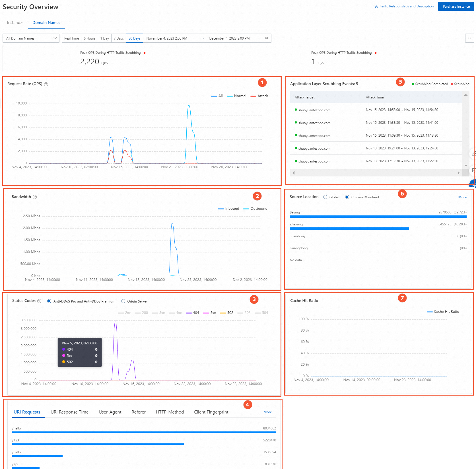Open the URI Response Time tab
476x469 pixels.
tap(69, 412)
